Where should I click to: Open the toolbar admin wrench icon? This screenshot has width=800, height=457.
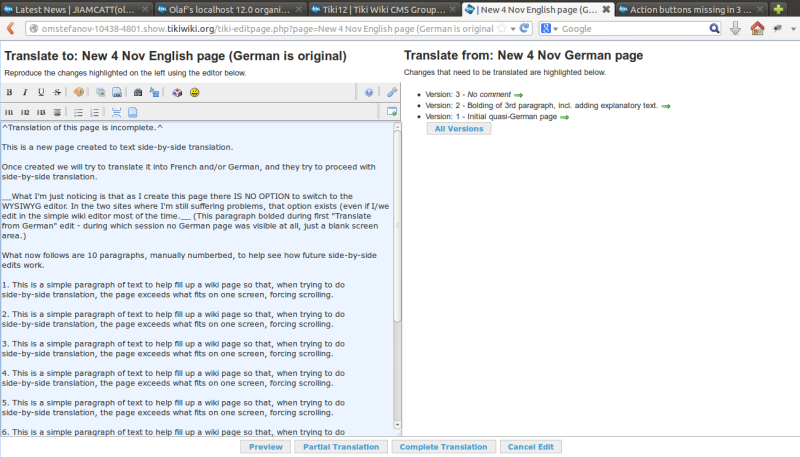tap(392, 92)
